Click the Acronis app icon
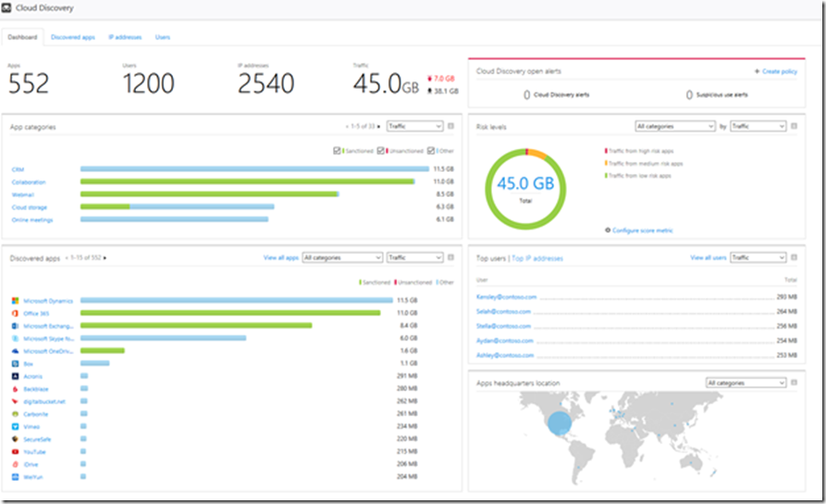 (x=16, y=376)
